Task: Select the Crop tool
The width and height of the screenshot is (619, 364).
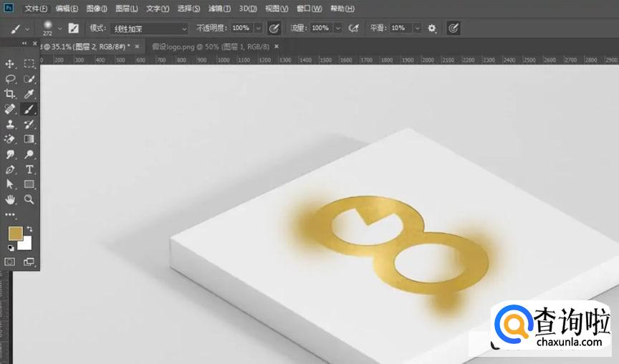Action: [10, 94]
